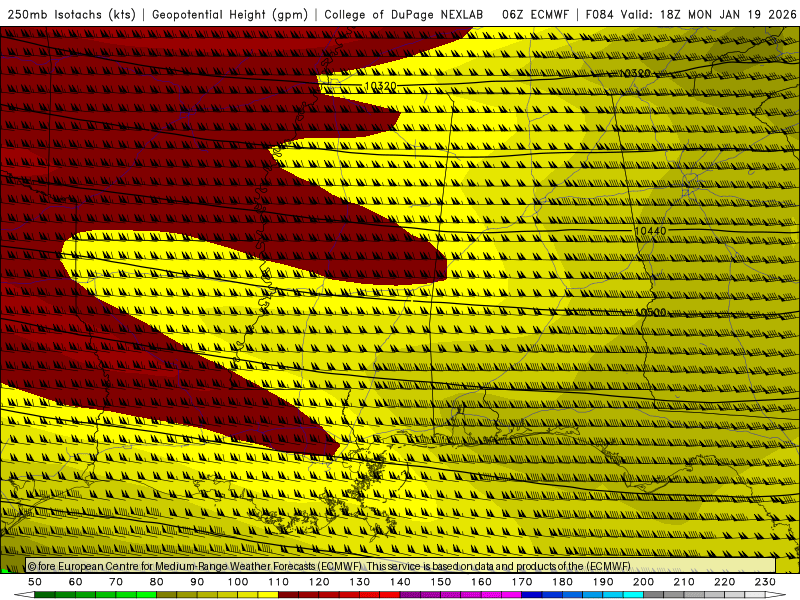Click the 190 label on the color scale
This screenshot has width=800, height=600.
[603, 582]
